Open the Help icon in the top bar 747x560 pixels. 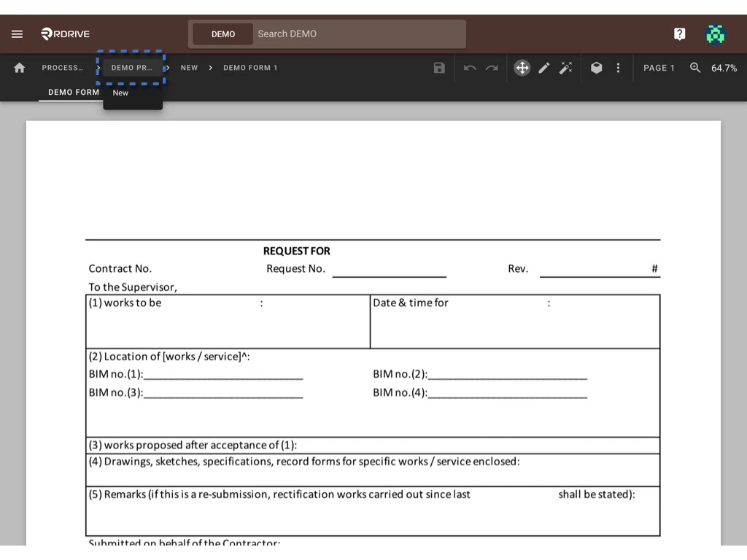679,34
